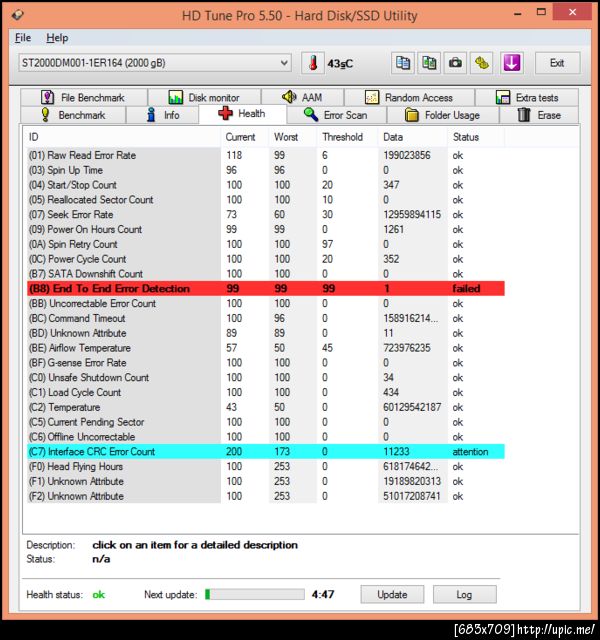Open the AAM tab
The height and width of the screenshot is (640, 600).
pyautogui.click(x=302, y=98)
